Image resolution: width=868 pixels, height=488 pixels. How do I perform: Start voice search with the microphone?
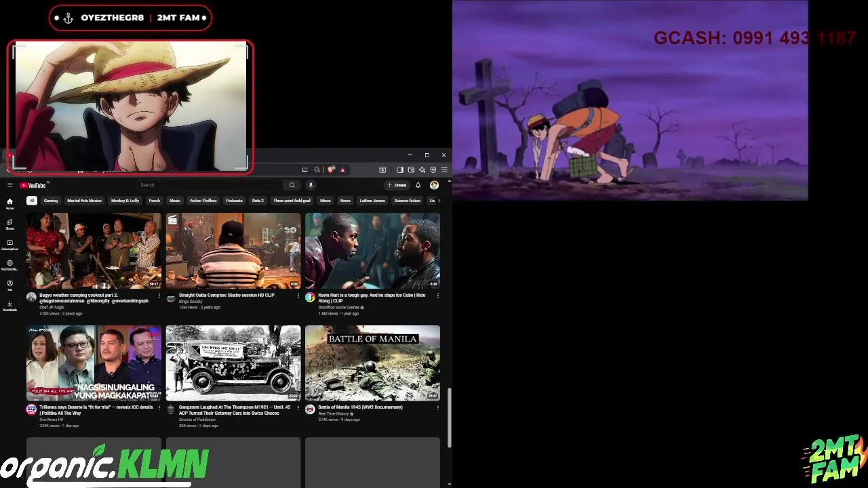311,185
